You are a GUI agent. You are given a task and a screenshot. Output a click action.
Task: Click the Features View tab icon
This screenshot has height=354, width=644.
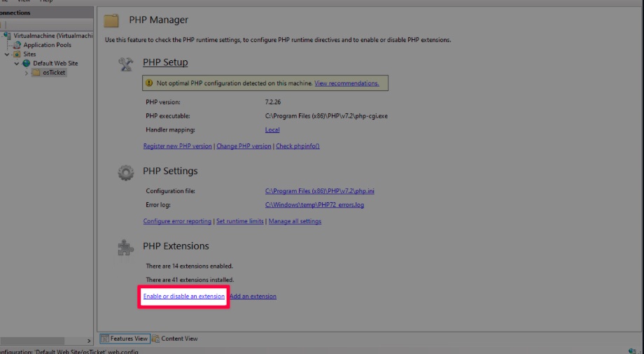pos(105,339)
